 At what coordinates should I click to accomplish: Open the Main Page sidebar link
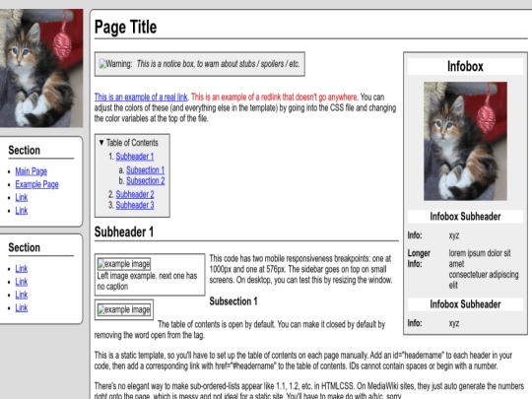click(32, 171)
